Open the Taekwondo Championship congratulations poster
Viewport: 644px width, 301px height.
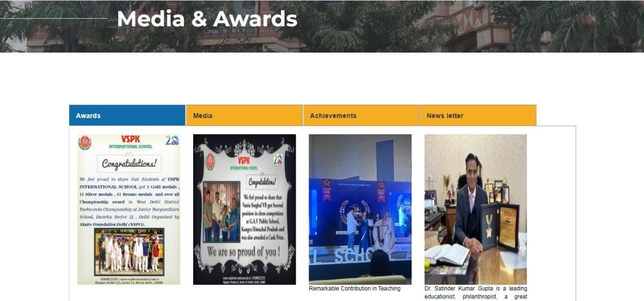coord(129,209)
